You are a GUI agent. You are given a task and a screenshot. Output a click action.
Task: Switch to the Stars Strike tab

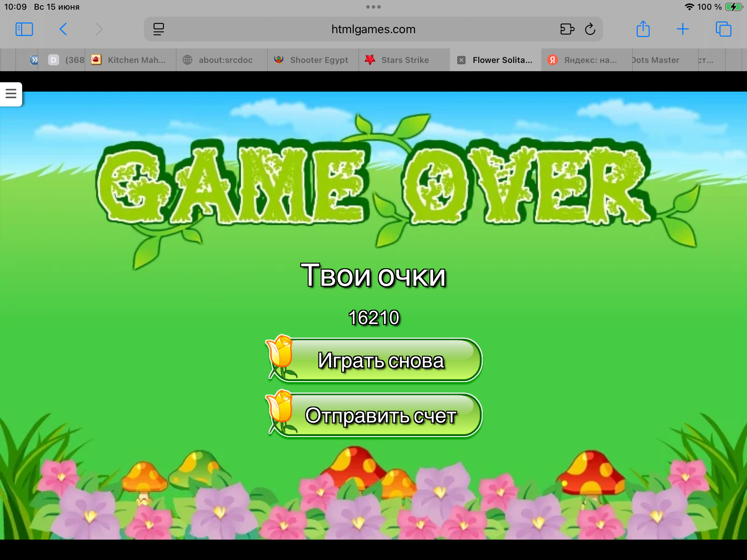(405, 60)
